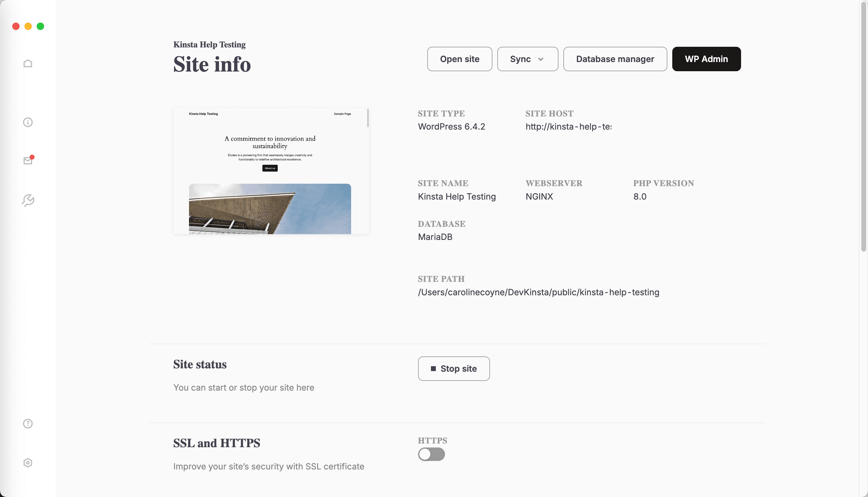Image resolution: width=868 pixels, height=497 pixels.
Task: Open the help question mark icon
Action: (x=28, y=424)
